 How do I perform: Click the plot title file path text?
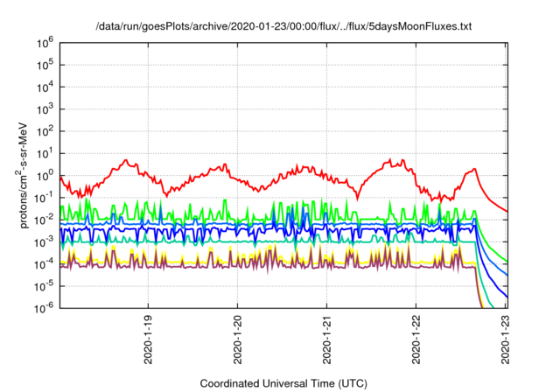(283, 26)
